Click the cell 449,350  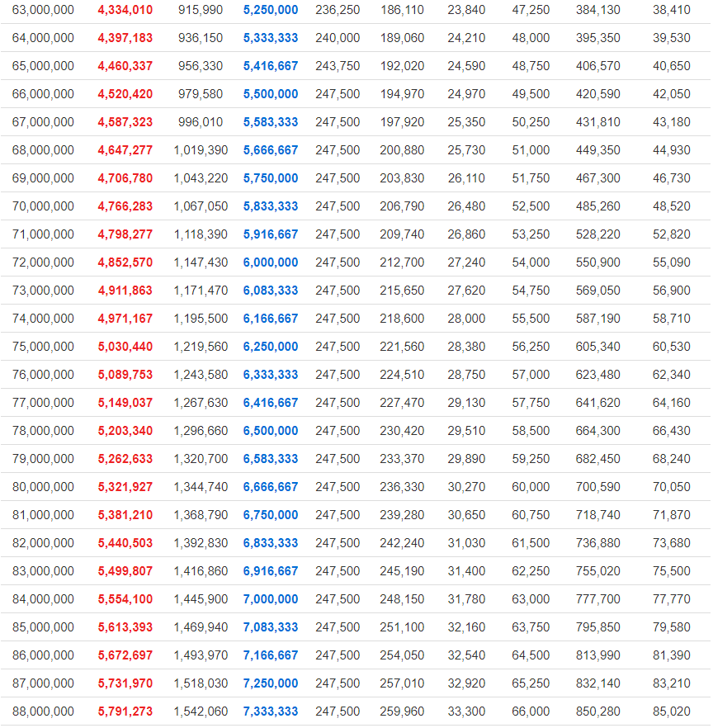(597, 150)
